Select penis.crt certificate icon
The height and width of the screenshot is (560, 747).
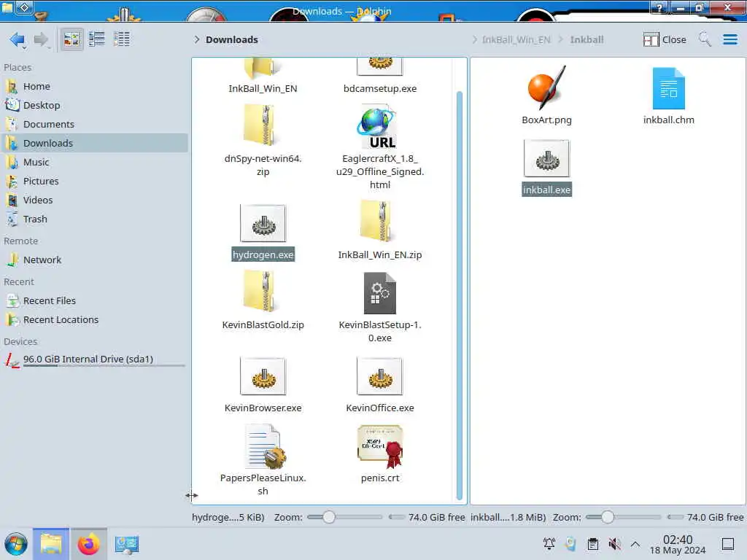tap(380, 447)
